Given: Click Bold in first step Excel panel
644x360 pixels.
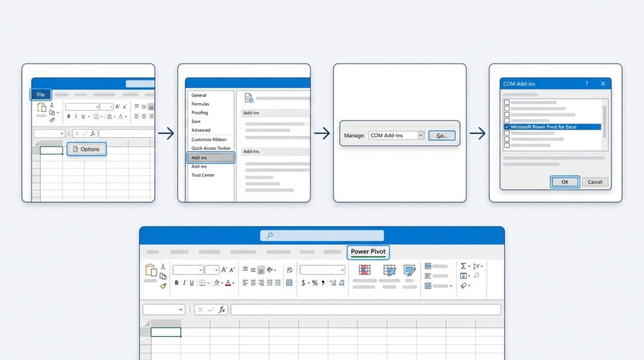Looking at the screenshot, I should (69, 116).
